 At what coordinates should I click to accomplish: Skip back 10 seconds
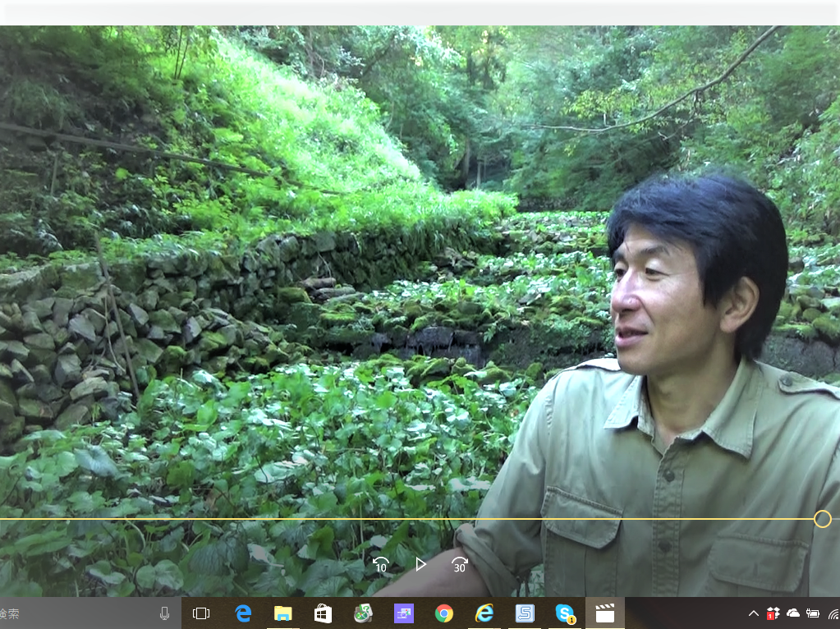point(381,565)
